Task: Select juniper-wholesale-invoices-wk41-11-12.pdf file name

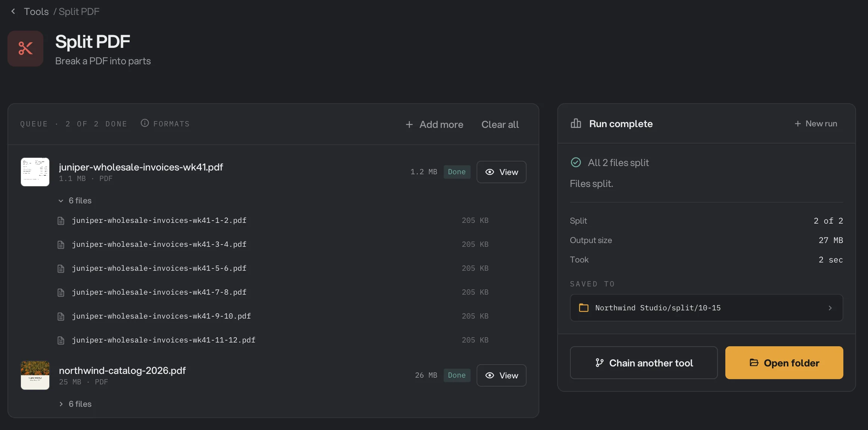Action: 164,340
